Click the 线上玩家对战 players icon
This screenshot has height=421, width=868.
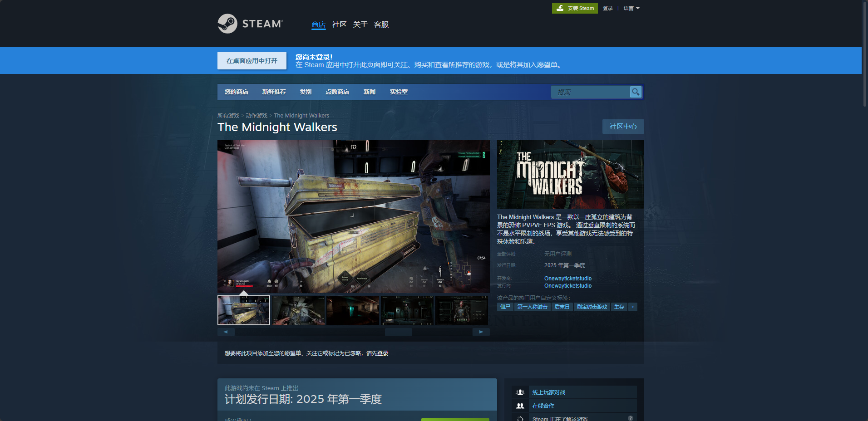pyautogui.click(x=520, y=392)
